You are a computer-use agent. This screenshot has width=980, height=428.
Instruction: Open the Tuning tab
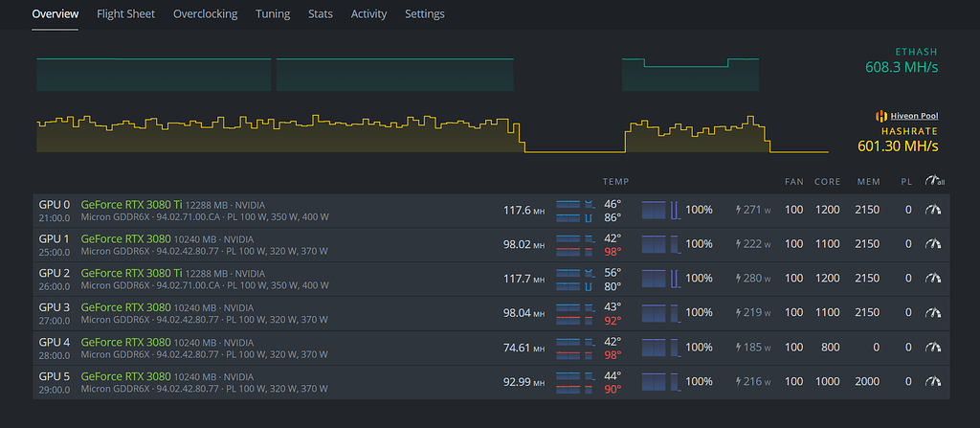pos(273,13)
